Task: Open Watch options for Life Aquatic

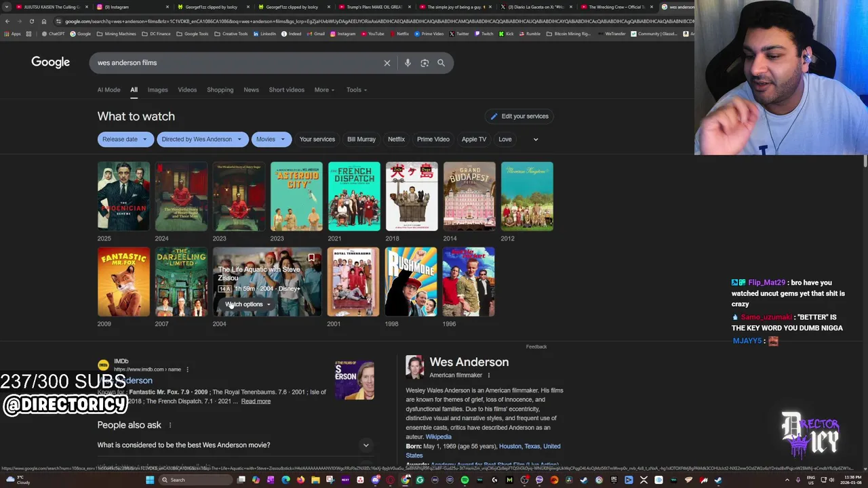Action: [248, 304]
